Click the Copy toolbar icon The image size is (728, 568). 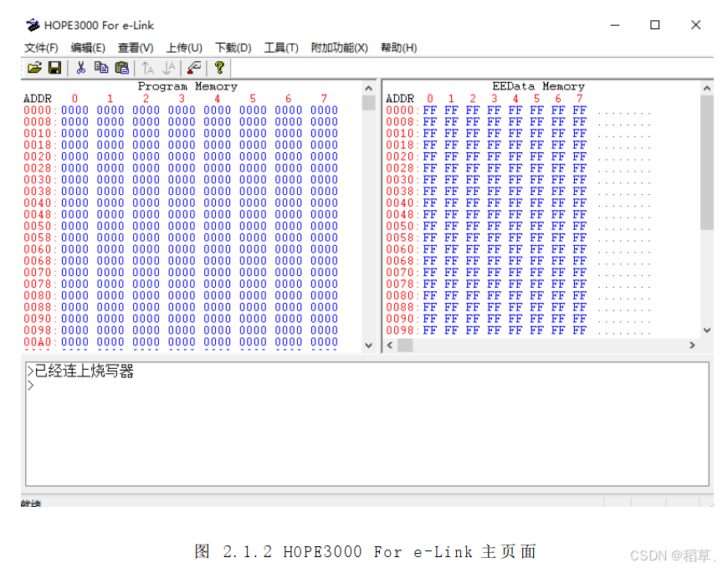(x=101, y=68)
